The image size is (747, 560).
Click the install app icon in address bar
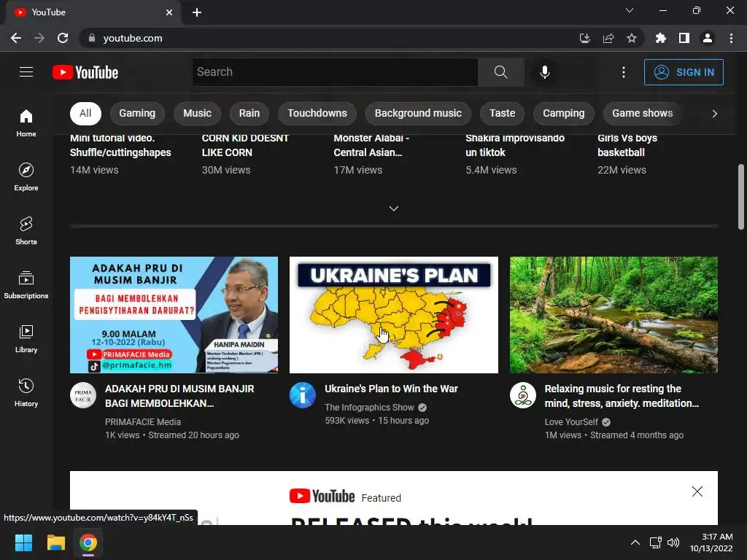click(x=584, y=38)
